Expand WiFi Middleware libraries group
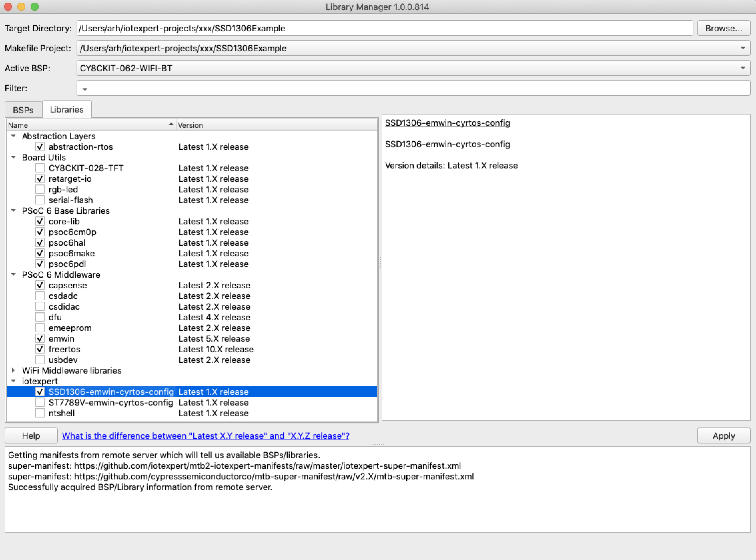756x560 pixels. tap(13, 370)
